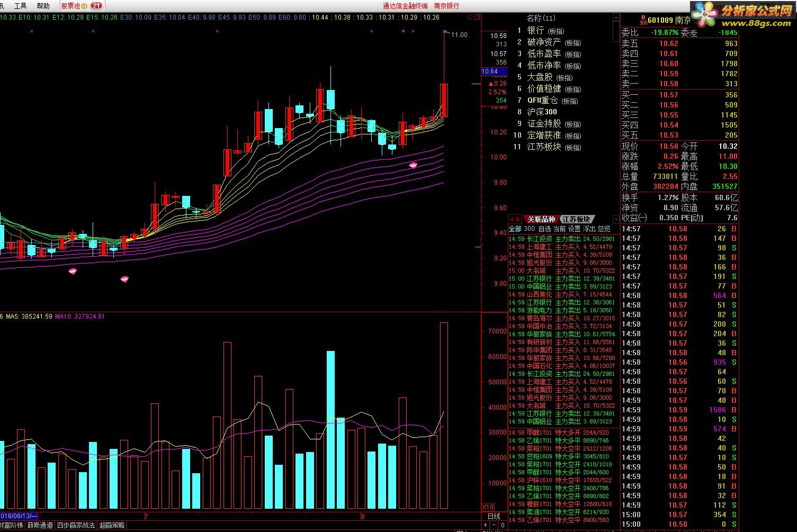
Task: Click the minus zoom-out chart button
Action: pos(493,526)
